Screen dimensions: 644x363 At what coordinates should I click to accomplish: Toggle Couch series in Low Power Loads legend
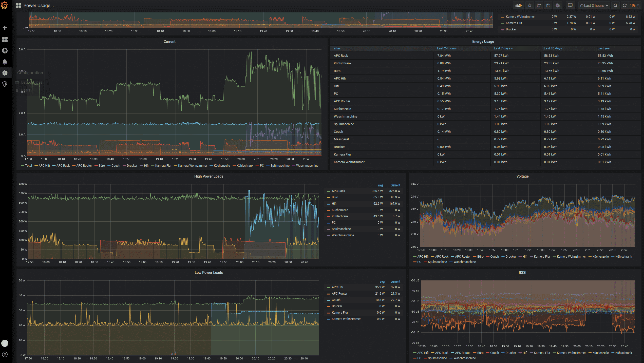pyautogui.click(x=336, y=300)
